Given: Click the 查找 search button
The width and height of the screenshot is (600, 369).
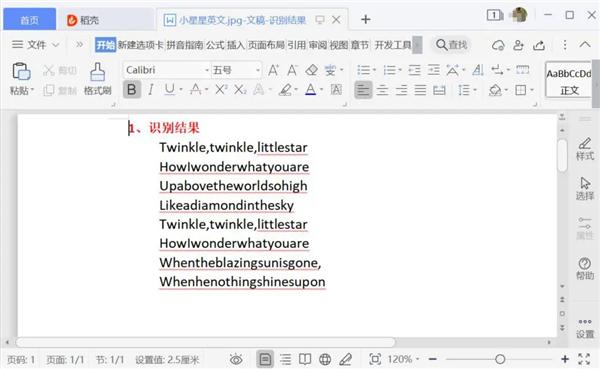Looking at the screenshot, I should 452,45.
